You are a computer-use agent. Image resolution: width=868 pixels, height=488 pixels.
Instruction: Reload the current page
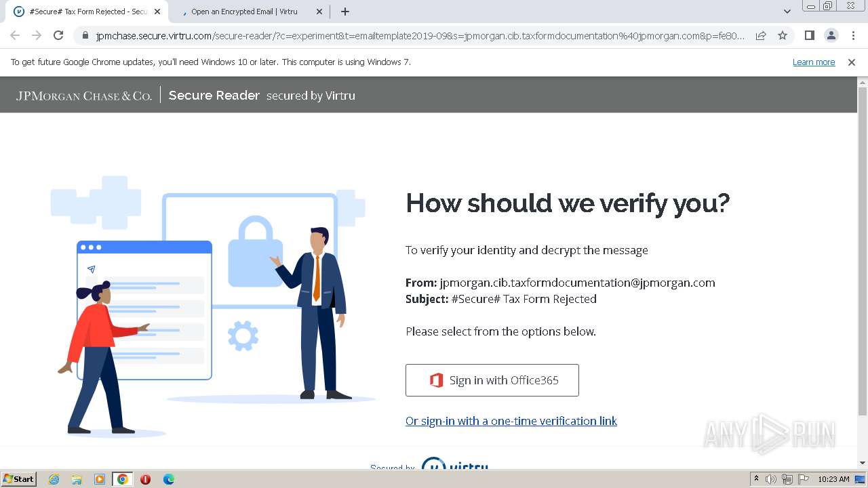(58, 36)
